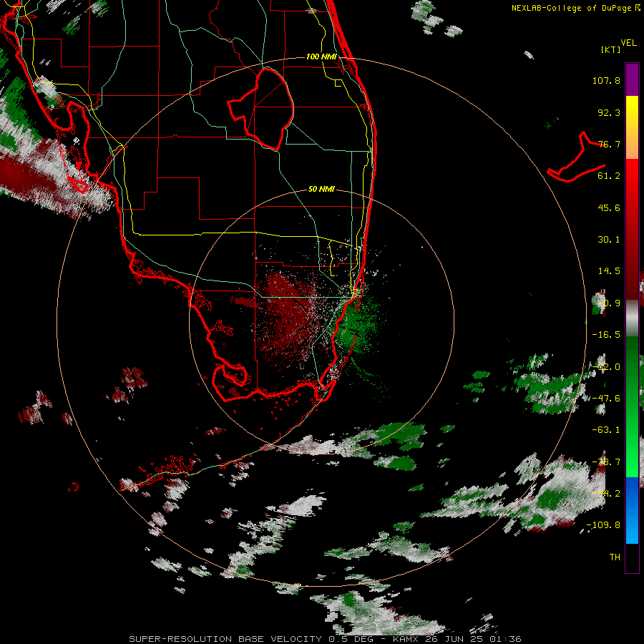Click the [KT] units label
The width and height of the screenshot is (644, 644).
(610, 49)
